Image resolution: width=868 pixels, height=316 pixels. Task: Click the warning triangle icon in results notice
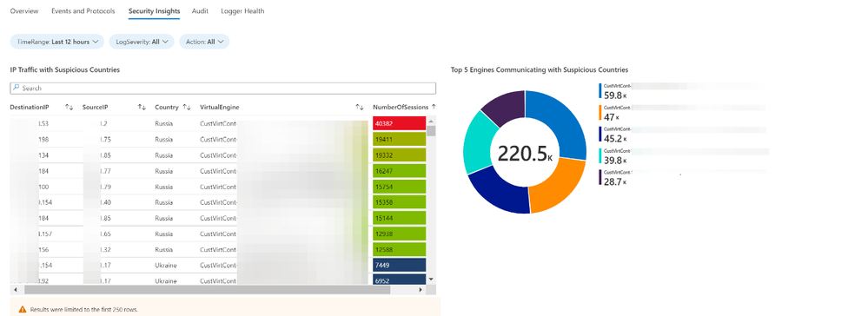pyautogui.click(x=23, y=309)
